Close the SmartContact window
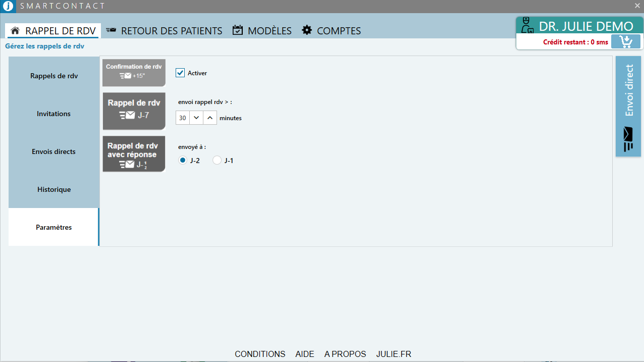The width and height of the screenshot is (644, 362). 637,6
